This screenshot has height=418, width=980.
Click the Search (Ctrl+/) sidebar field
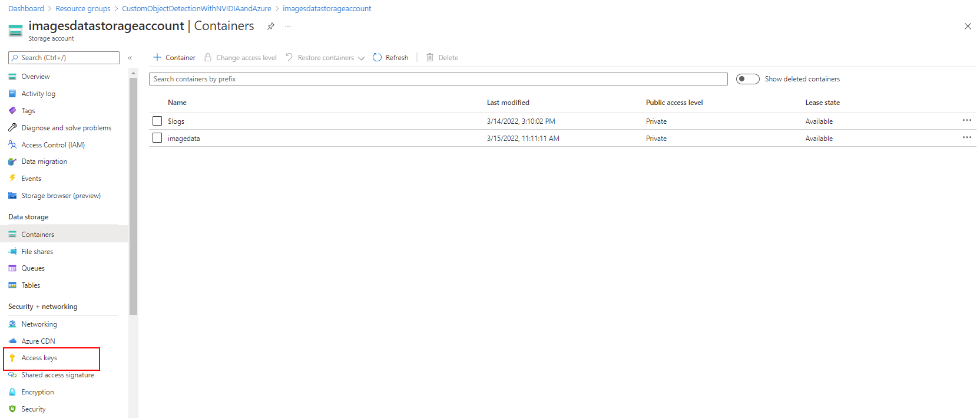tap(64, 58)
